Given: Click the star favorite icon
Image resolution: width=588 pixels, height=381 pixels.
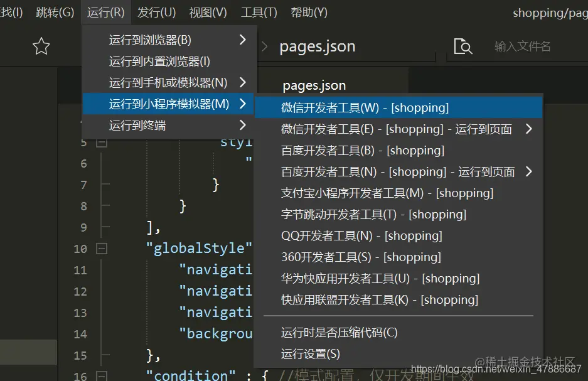Looking at the screenshot, I should tap(41, 46).
